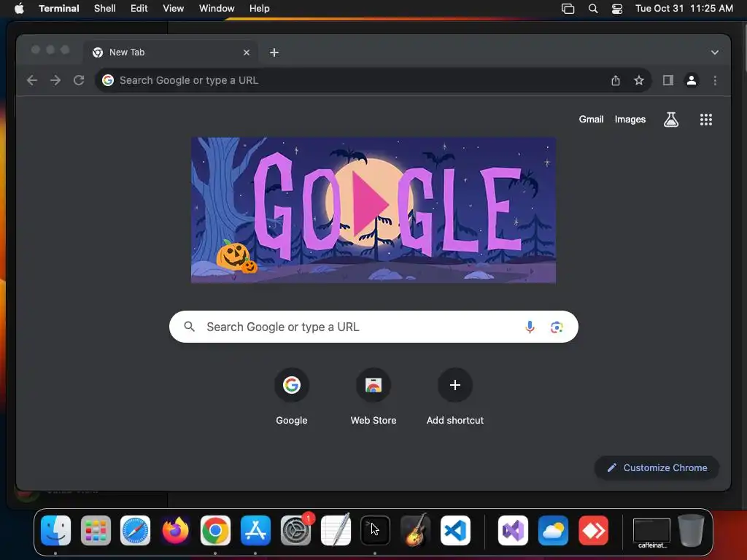Launch GarageBand from the Dock
Screen dimensions: 747x560
(x=415, y=531)
